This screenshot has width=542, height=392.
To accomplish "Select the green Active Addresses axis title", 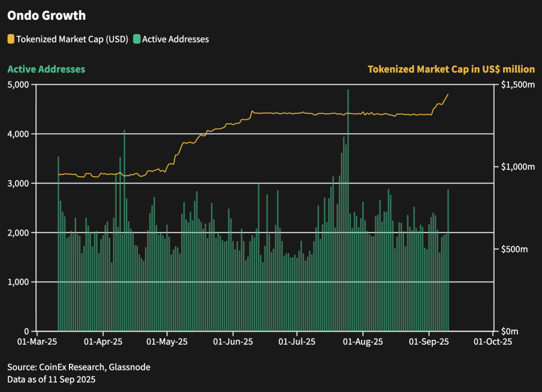I will click(x=46, y=69).
